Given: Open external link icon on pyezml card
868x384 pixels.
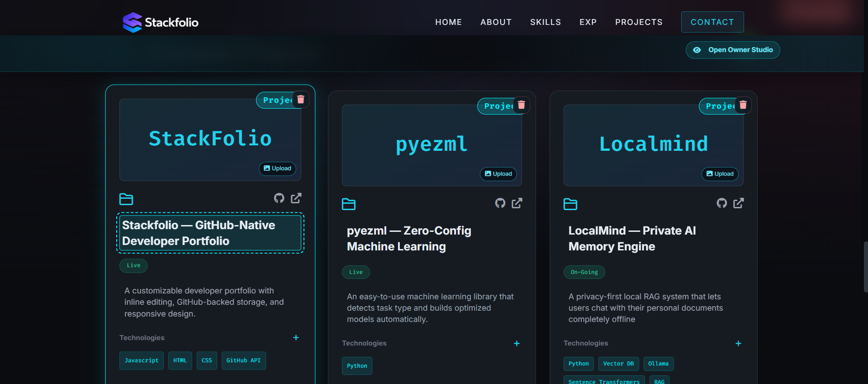Looking at the screenshot, I should click(517, 203).
